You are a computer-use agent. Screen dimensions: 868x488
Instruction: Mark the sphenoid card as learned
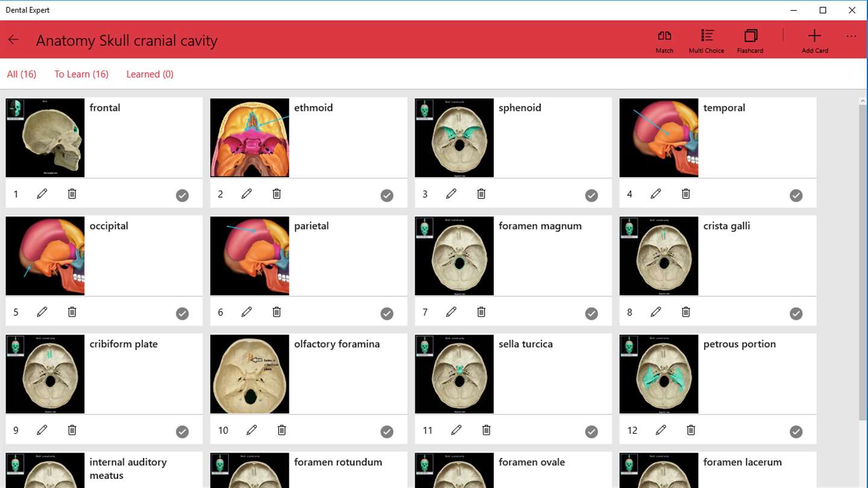pos(591,195)
